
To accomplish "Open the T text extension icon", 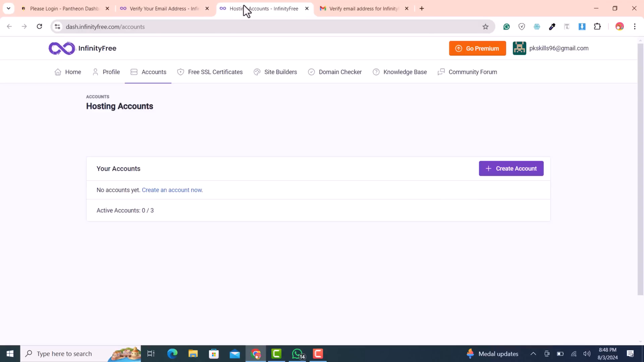I will pyautogui.click(x=567, y=27).
